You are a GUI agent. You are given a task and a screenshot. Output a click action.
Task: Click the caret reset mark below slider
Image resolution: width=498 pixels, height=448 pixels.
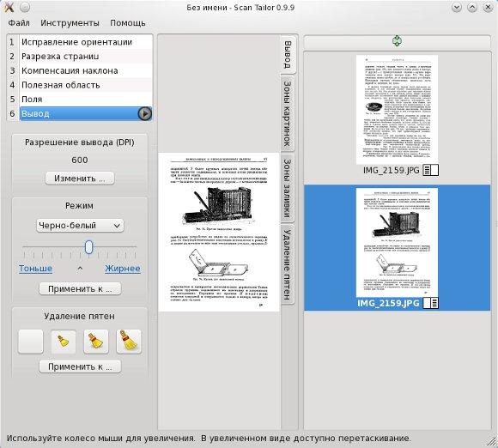coord(80,269)
